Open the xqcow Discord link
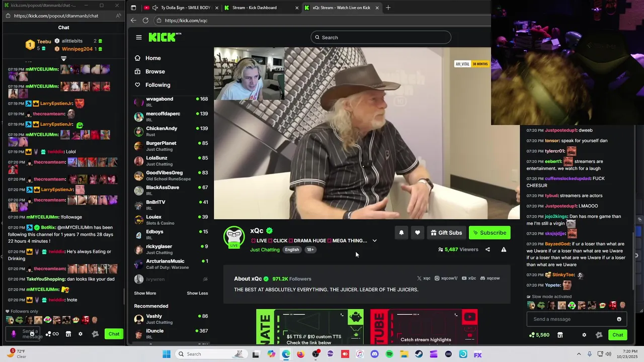 click(x=490, y=278)
